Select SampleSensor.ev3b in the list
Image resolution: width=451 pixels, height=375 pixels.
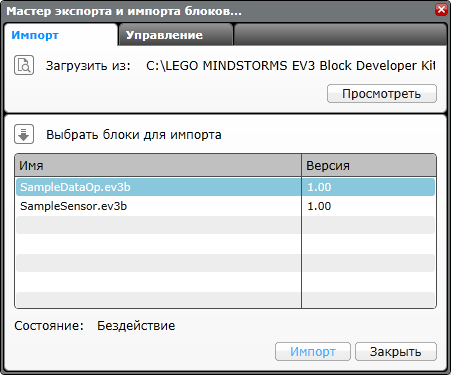point(225,206)
